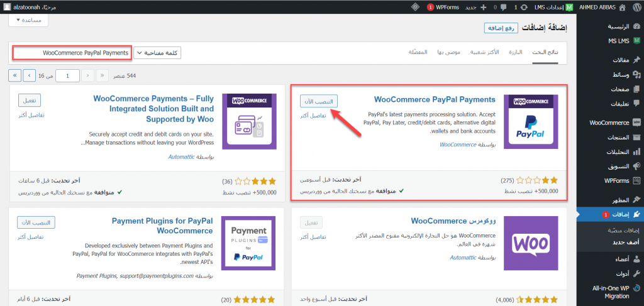Image resolution: width=644 pixels, height=306 pixels.
Task: Open تفاصيل أكثر for WooCommerce PayPal Payments
Action: [313, 116]
